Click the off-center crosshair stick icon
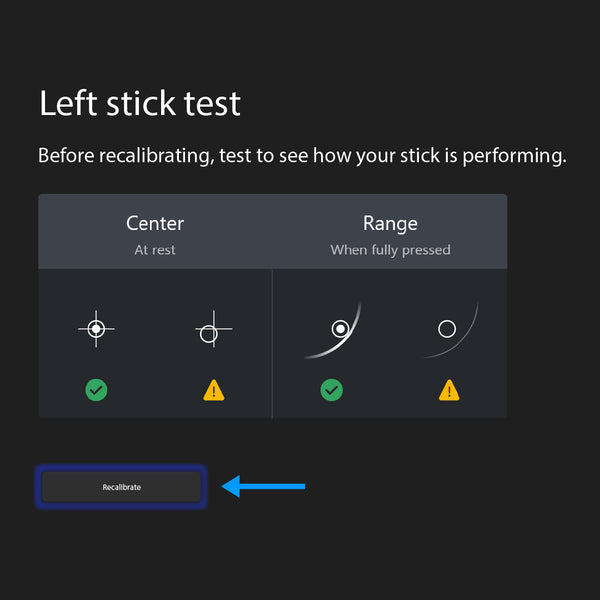Screen dimensions: 600x600 coord(211,330)
